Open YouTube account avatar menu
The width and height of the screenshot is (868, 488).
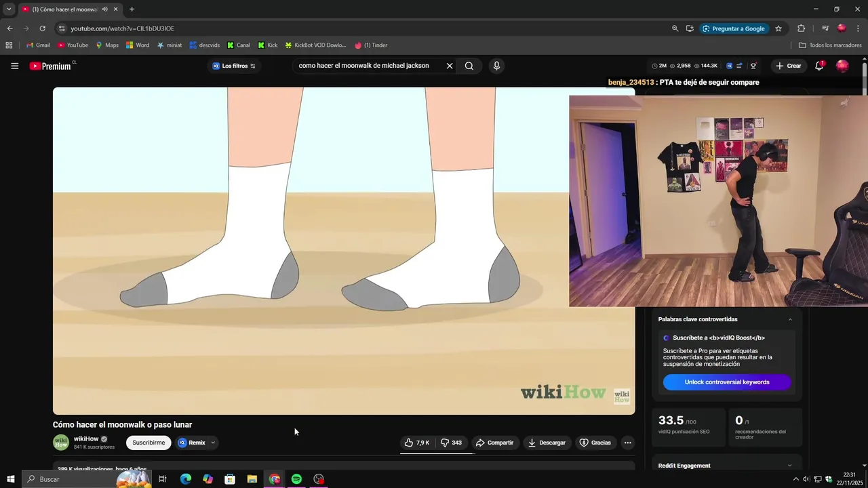coord(842,66)
